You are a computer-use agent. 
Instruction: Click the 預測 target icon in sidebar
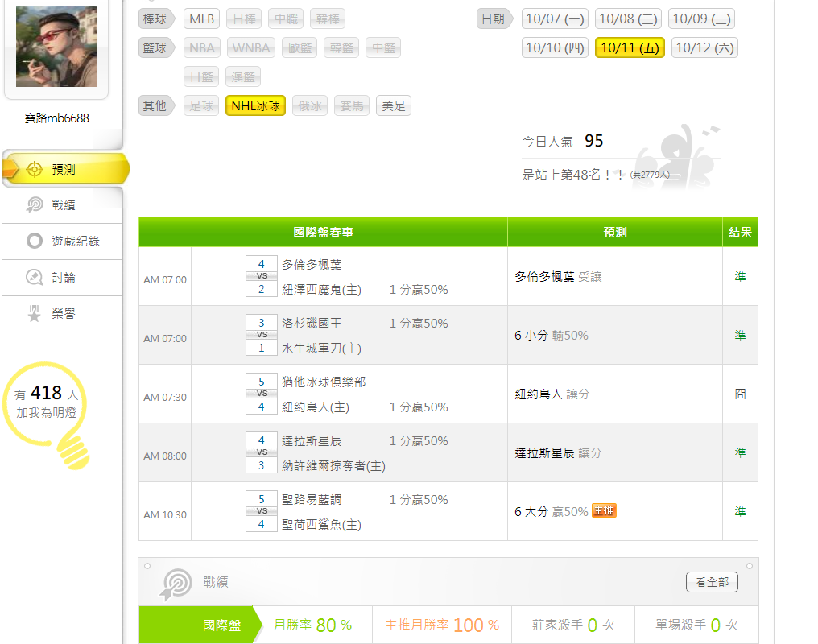coord(35,170)
